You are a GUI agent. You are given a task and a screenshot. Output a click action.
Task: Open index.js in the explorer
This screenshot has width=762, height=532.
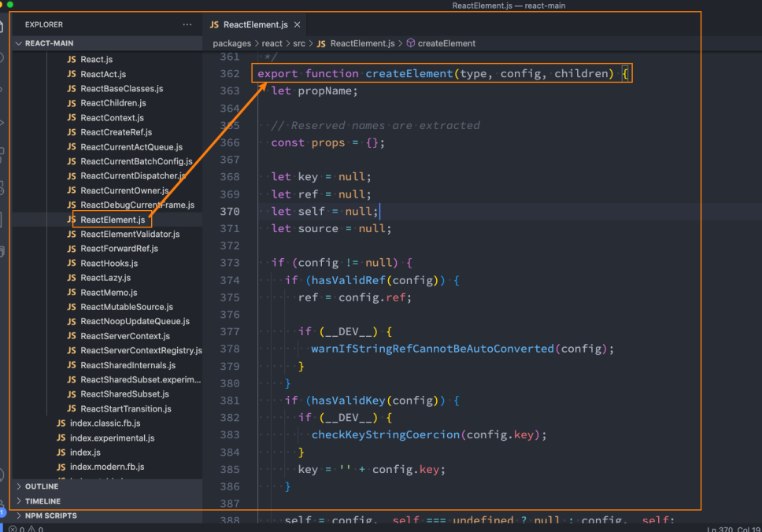(84, 453)
